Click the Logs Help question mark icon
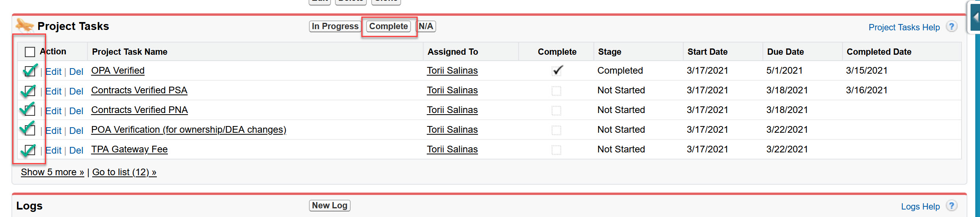 tap(951, 206)
